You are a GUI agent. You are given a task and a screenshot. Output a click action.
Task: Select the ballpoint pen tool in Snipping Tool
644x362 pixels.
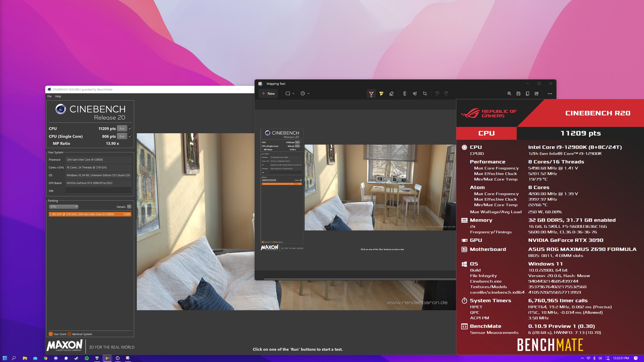tap(371, 94)
